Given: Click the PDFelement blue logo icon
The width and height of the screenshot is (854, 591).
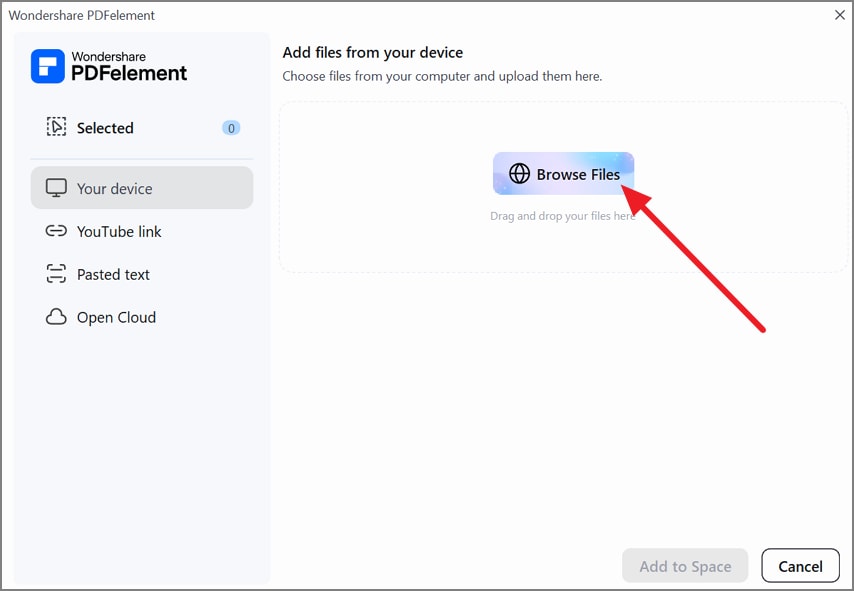Looking at the screenshot, I should [47, 66].
